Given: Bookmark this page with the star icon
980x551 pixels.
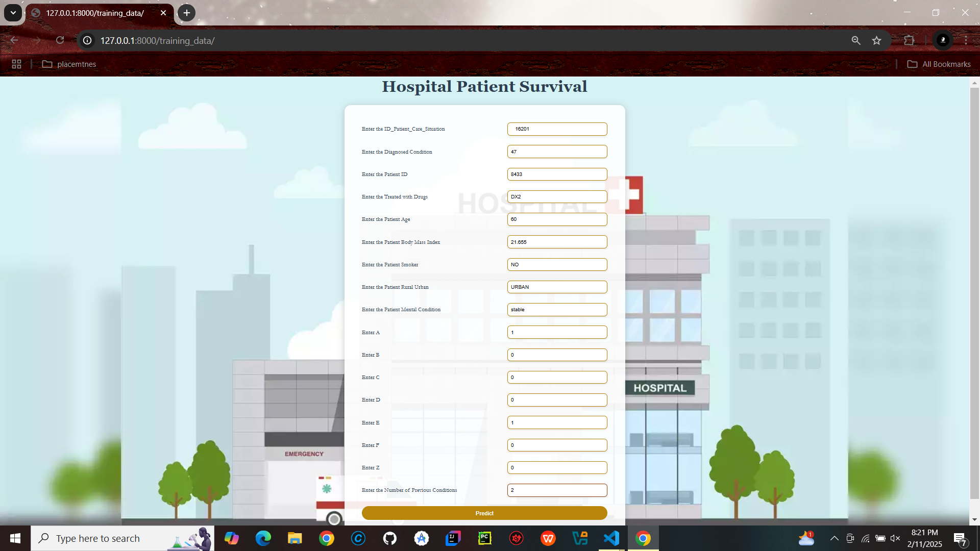Looking at the screenshot, I should pos(876,40).
